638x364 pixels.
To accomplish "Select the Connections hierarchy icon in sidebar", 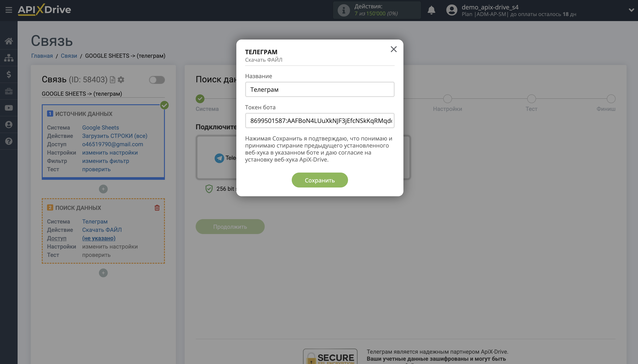I will pos(9,58).
